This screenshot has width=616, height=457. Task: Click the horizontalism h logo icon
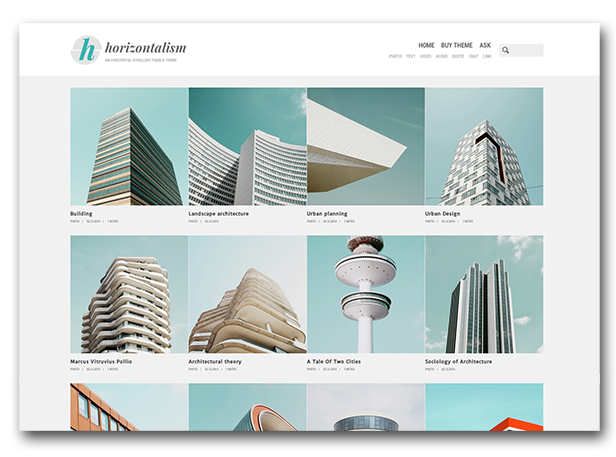(86, 50)
